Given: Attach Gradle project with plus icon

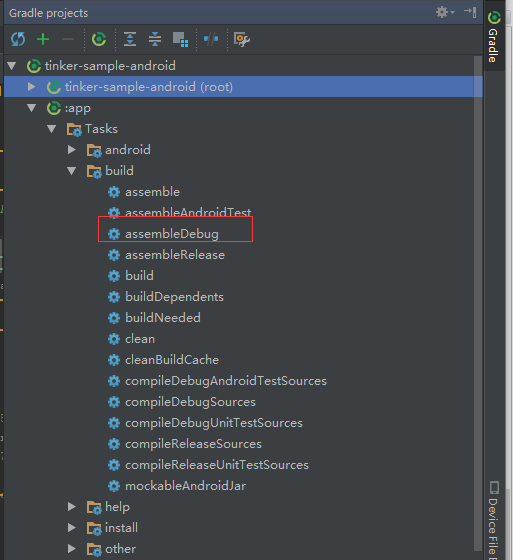Looking at the screenshot, I should pos(43,39).
